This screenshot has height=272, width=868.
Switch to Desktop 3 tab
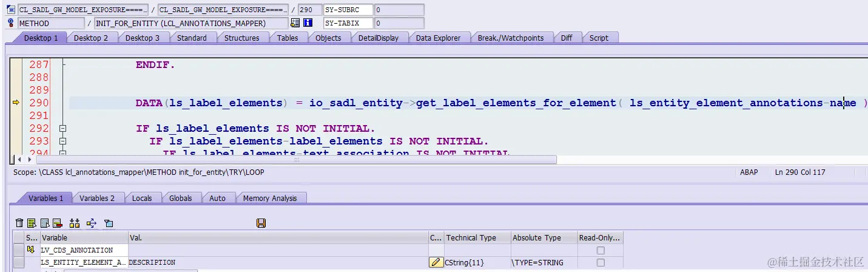[x=143, y=38]
